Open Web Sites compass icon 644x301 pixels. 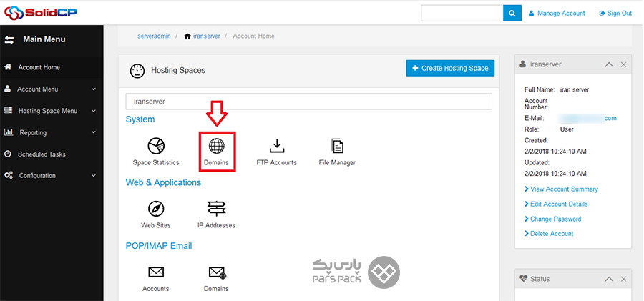[x=155, y=208]
